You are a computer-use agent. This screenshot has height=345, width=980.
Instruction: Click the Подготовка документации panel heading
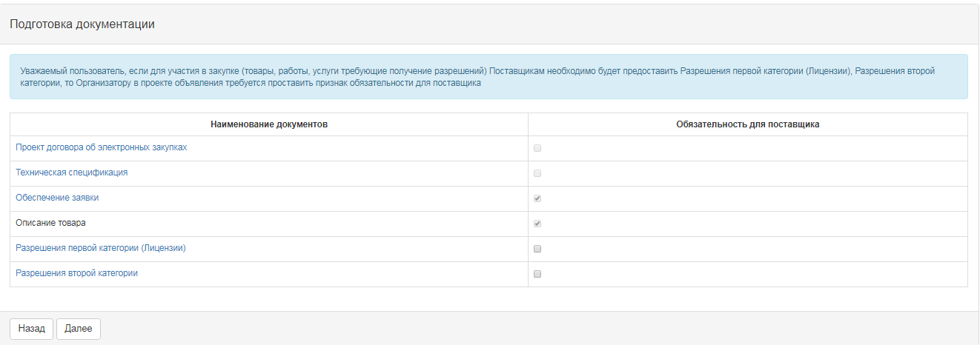[x=82, y=24]
